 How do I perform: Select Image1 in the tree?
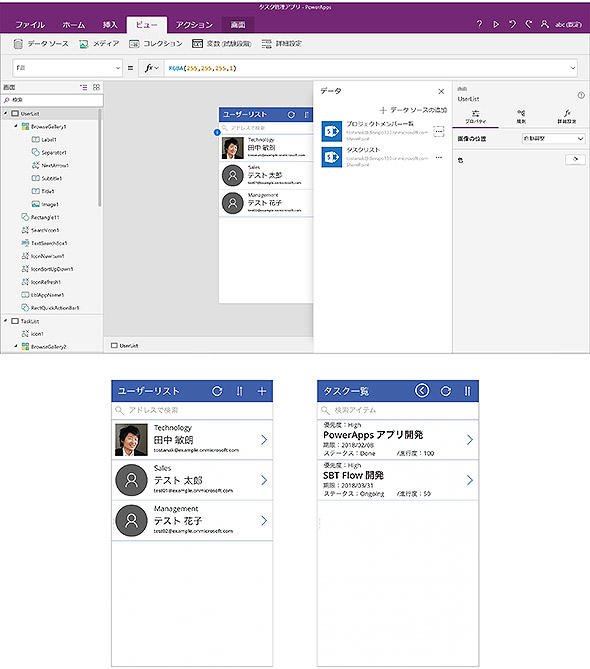(45, 204)
